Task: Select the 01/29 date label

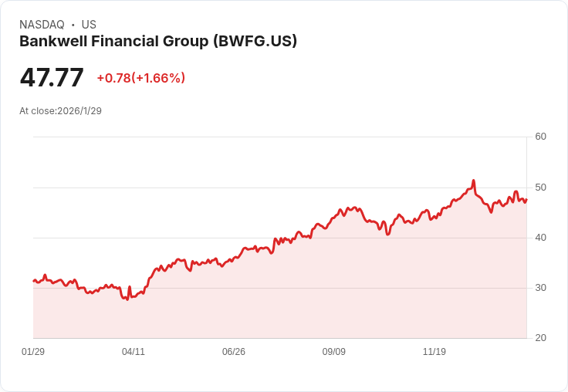Action: 33,352
